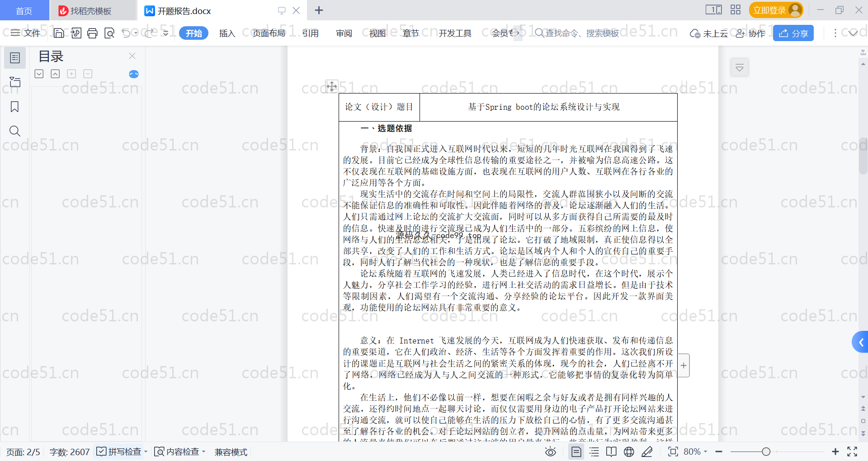Open the 页面布局 tab
Screen dimensions: 868x461
tap(269, 33)
